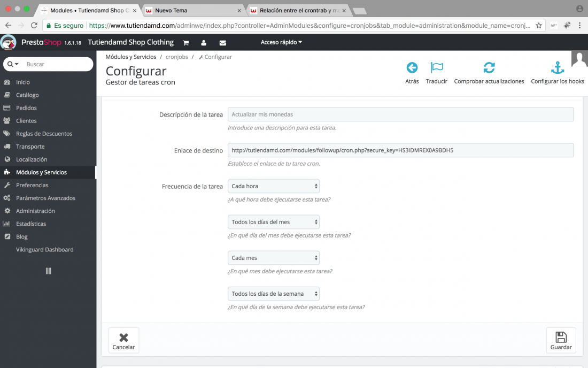This screenshot has width=588, height=368.
Task: Click the Estadísticas chart icon
Action: click(x=7, y=224)
